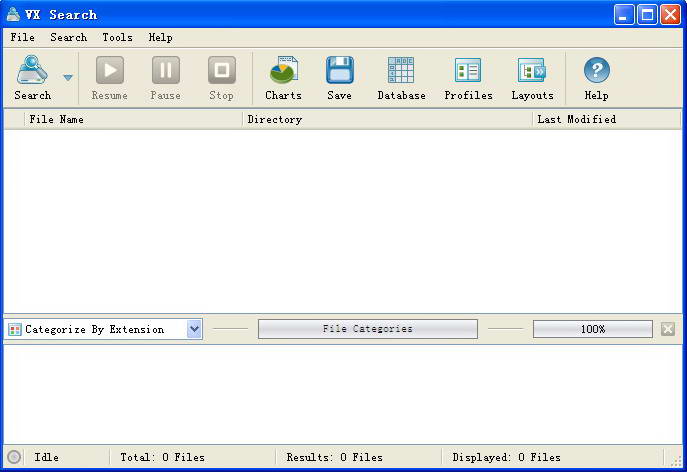Open the Charts pie chart tool

pos(283,78)
